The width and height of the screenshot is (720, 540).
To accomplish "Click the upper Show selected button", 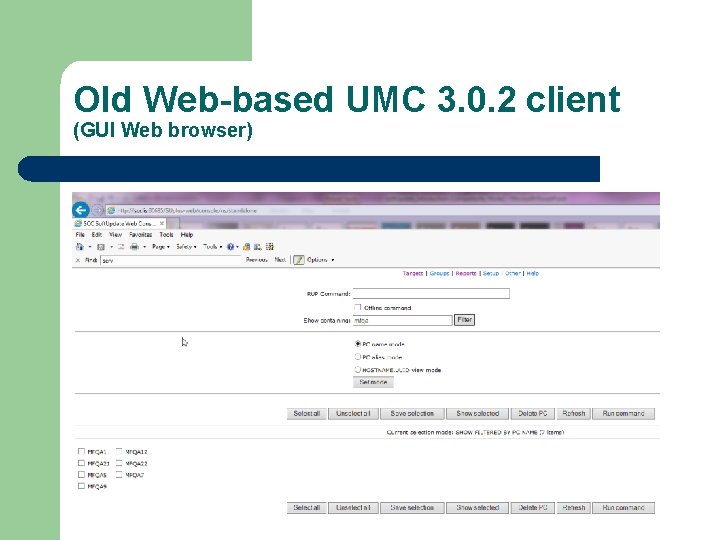I will tap(478, 414).
